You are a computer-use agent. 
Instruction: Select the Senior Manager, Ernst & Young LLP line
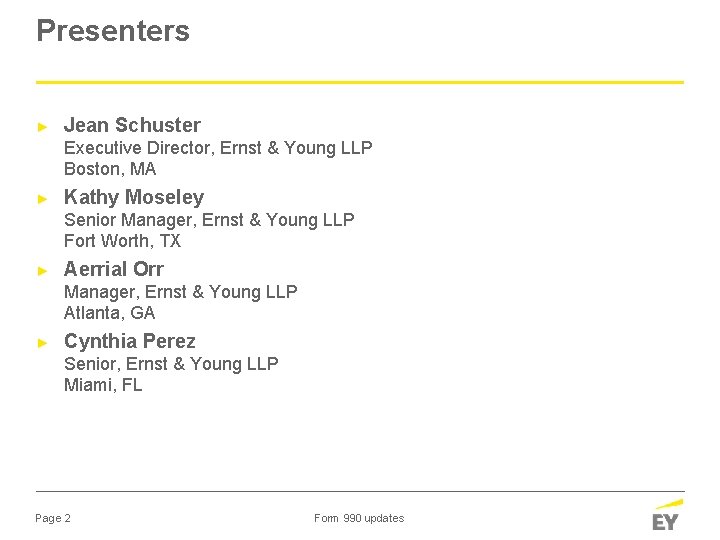point(209,220)
